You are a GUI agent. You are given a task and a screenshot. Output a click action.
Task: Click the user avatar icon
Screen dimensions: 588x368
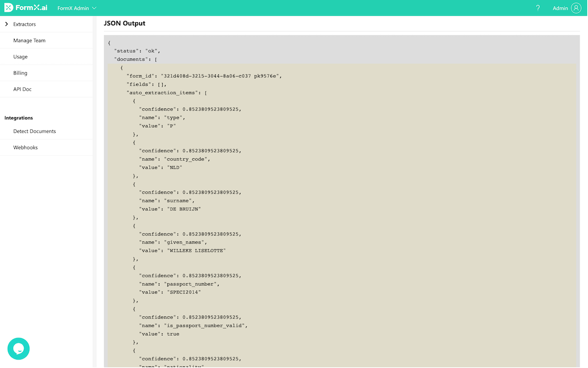pyautogui.click(x=576, y=8)
